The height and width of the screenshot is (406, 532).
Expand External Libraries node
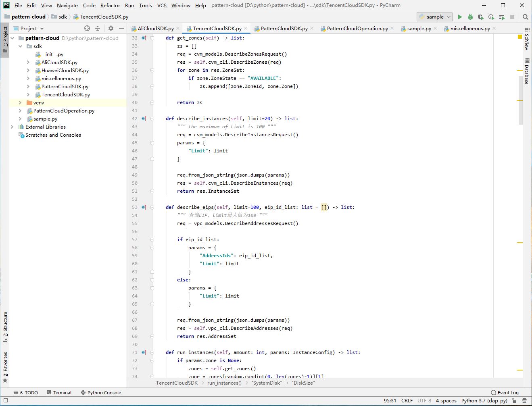click(x=13, y=127)
